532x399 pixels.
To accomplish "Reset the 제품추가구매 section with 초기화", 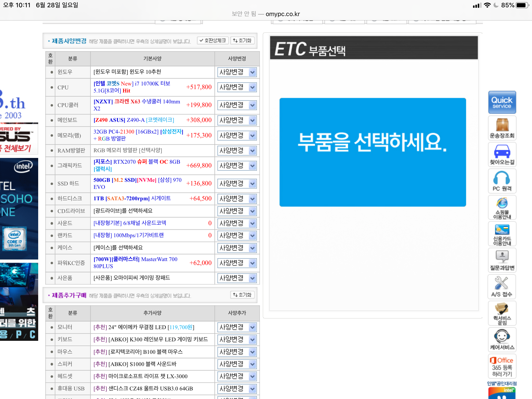I will click(242, 295).
